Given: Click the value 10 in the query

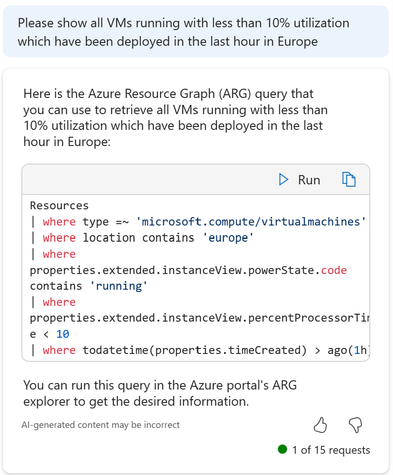Looking at the screenshot, I should point(63,334).
